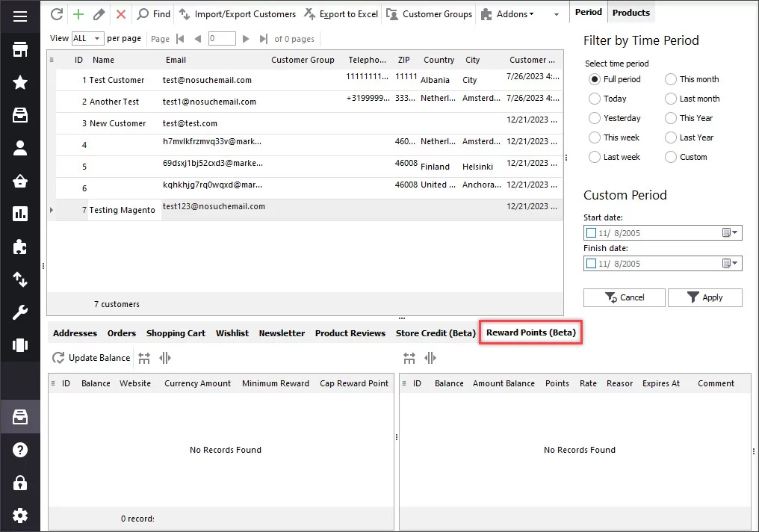The image size is (759, 532).
Task: Click the Cancel filter button
Action: tap(625, 297)
